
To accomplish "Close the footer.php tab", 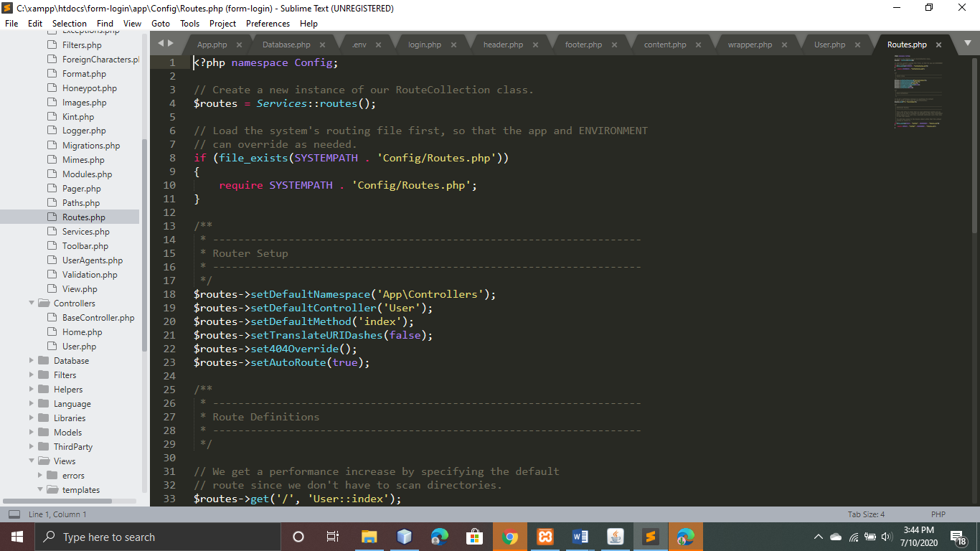I will coord(613,44).
